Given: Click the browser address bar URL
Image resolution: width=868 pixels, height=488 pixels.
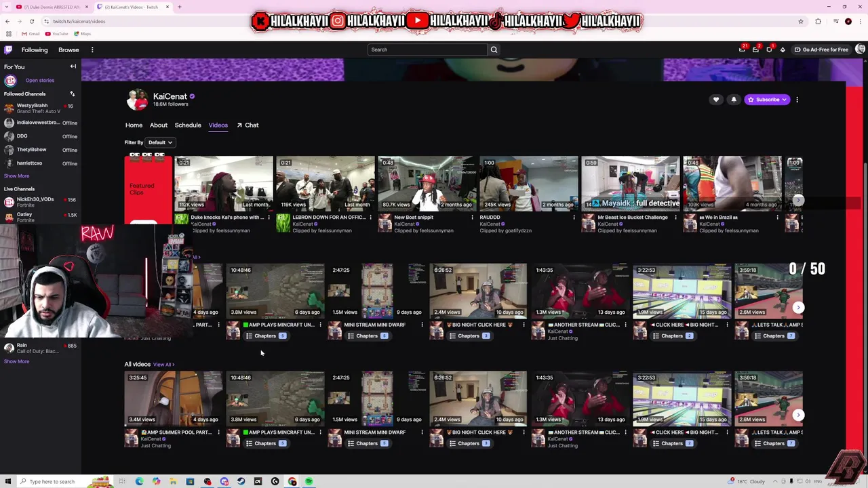Looking at the screenshot, I should [x=79, y=21].
